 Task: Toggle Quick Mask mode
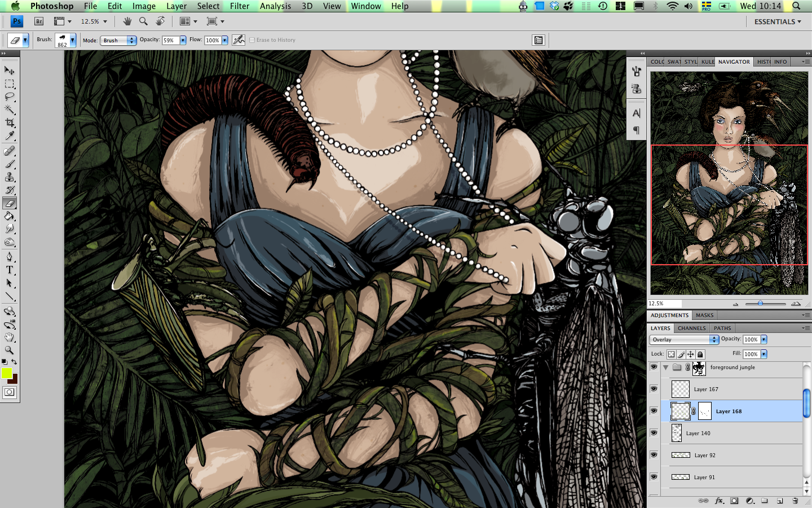[10, 392]
